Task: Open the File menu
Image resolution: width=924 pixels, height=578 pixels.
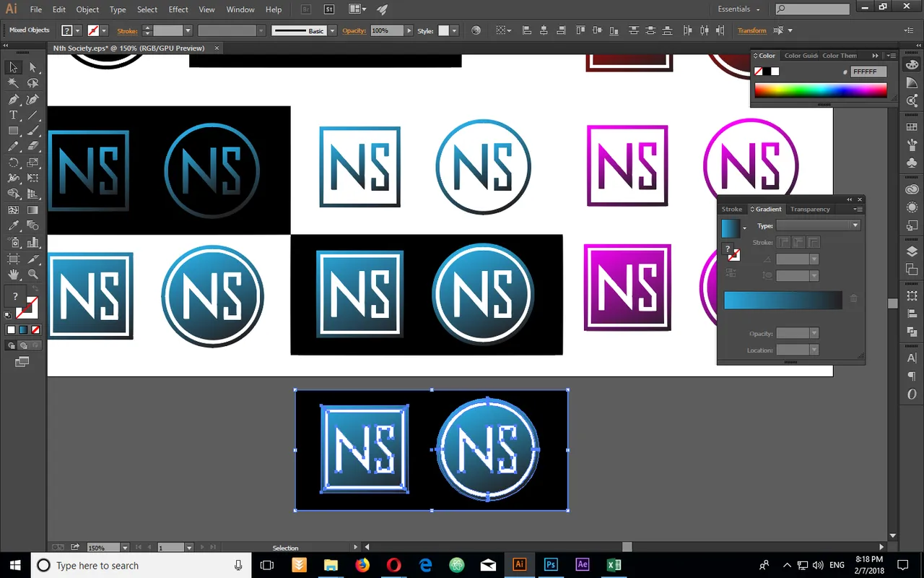Action: click(36, 9)
